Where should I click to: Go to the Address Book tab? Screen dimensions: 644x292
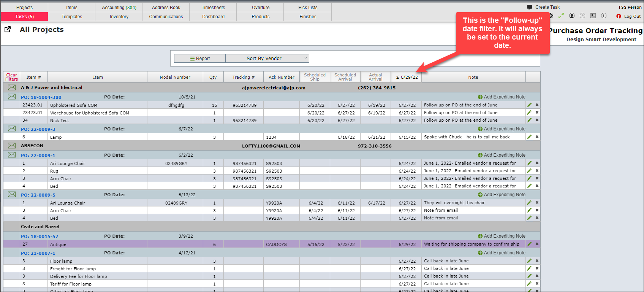(166, 8)
